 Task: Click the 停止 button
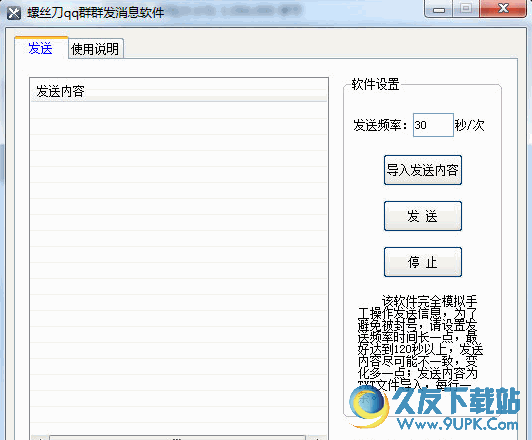pyautogui.click(x=423, y=262)
